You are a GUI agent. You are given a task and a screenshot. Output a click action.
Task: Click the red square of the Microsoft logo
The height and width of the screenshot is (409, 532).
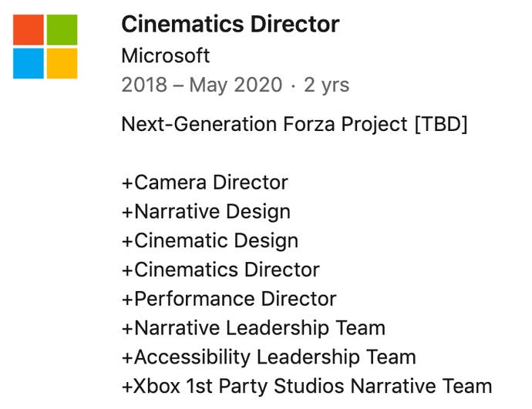(29, 29)
